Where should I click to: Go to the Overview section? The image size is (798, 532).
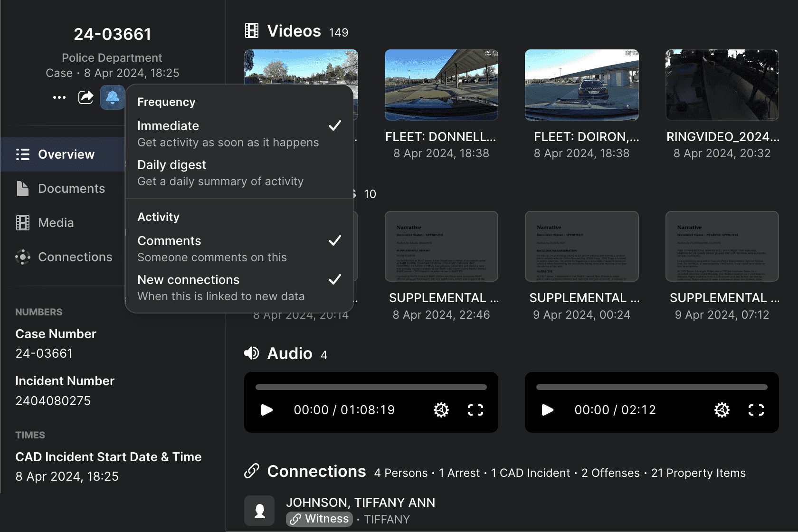point(66,154)
